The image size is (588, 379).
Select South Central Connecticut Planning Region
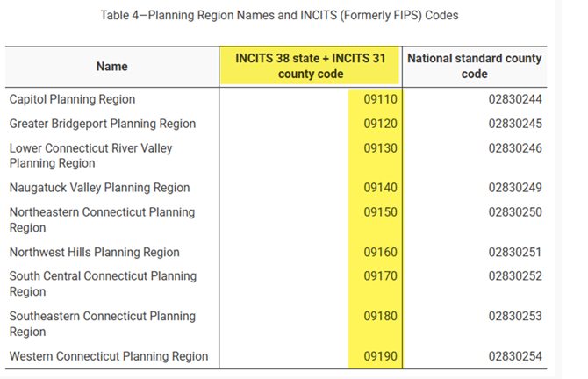pos(103,283)
